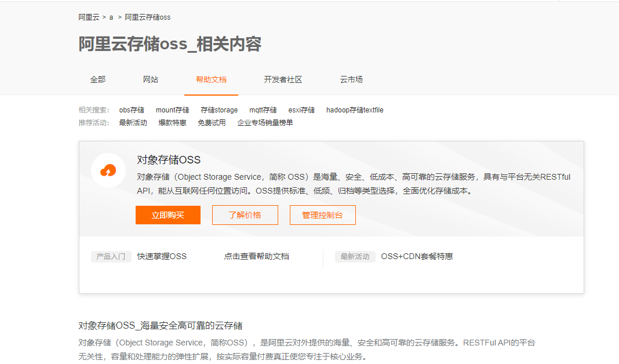Click related search obs存储

pos(132,110)
